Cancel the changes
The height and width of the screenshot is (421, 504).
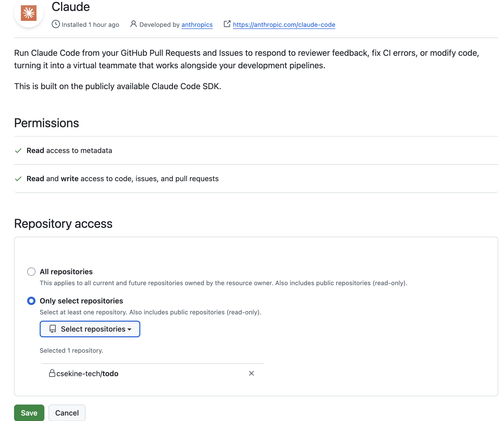pos(67,413)
